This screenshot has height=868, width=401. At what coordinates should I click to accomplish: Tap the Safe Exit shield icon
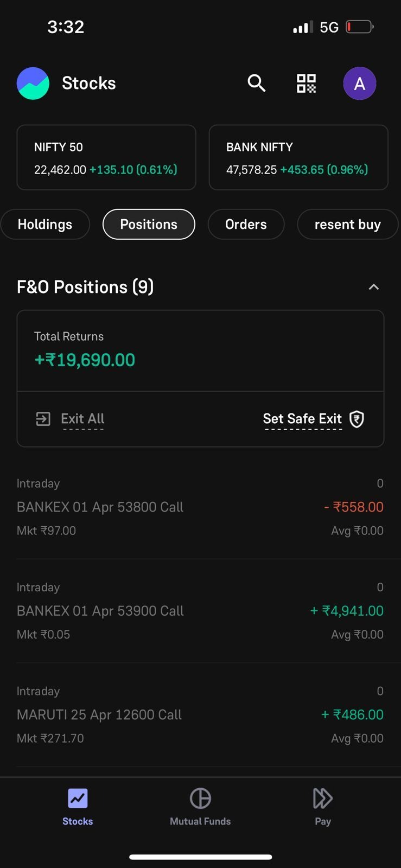pos(357,419)
